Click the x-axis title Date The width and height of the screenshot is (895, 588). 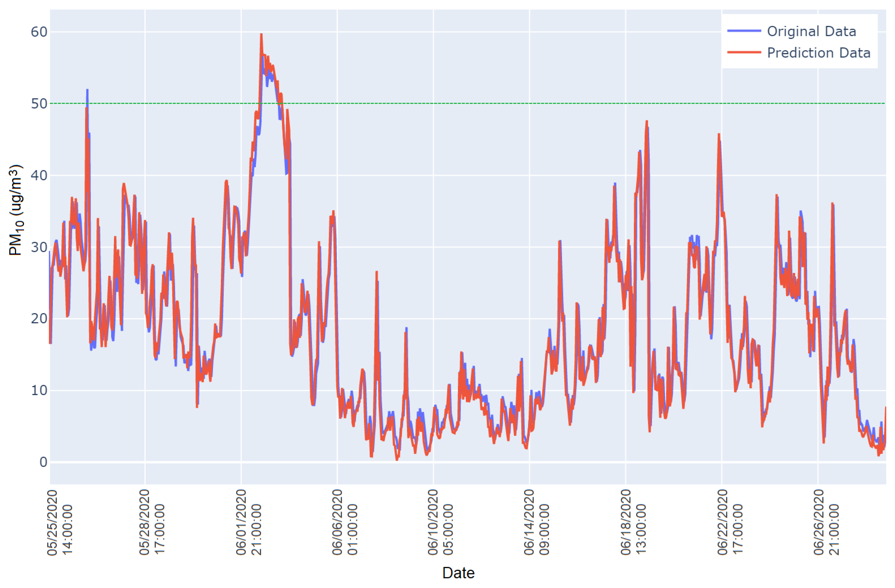(x=458, y=573)
